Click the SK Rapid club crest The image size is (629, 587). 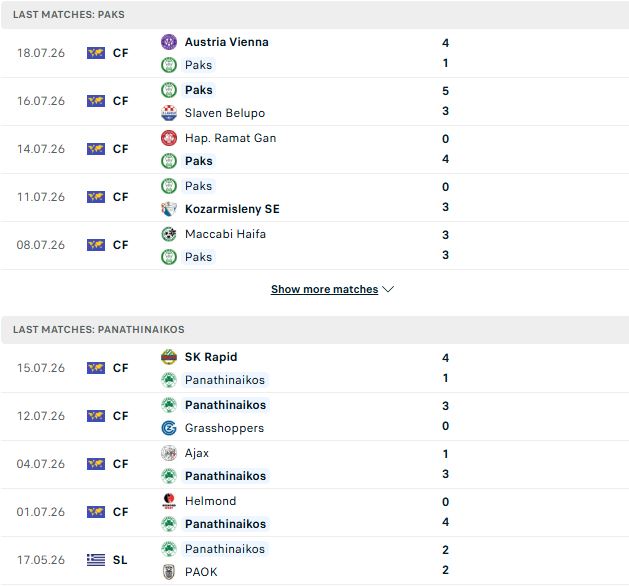(x=169, y=357)
